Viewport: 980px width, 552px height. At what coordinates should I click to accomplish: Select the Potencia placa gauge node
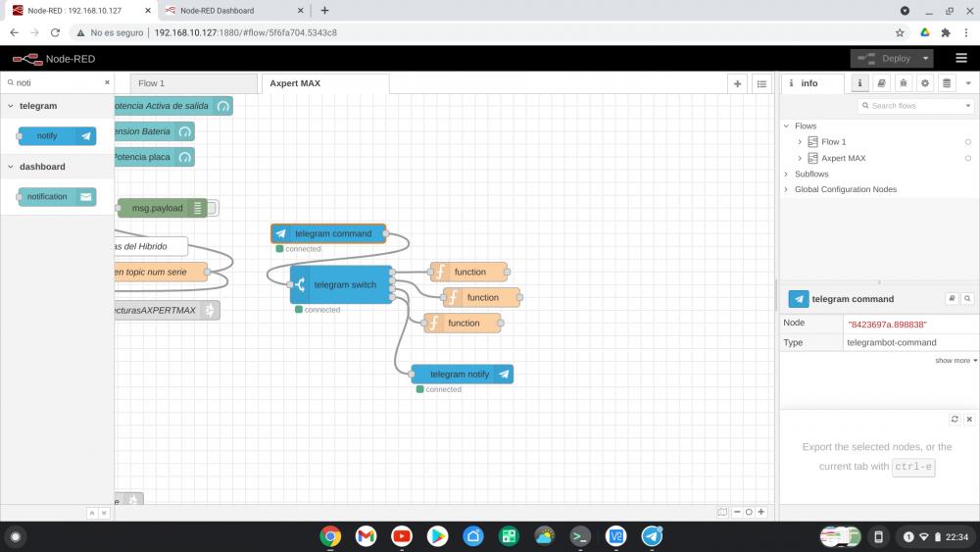154,157
